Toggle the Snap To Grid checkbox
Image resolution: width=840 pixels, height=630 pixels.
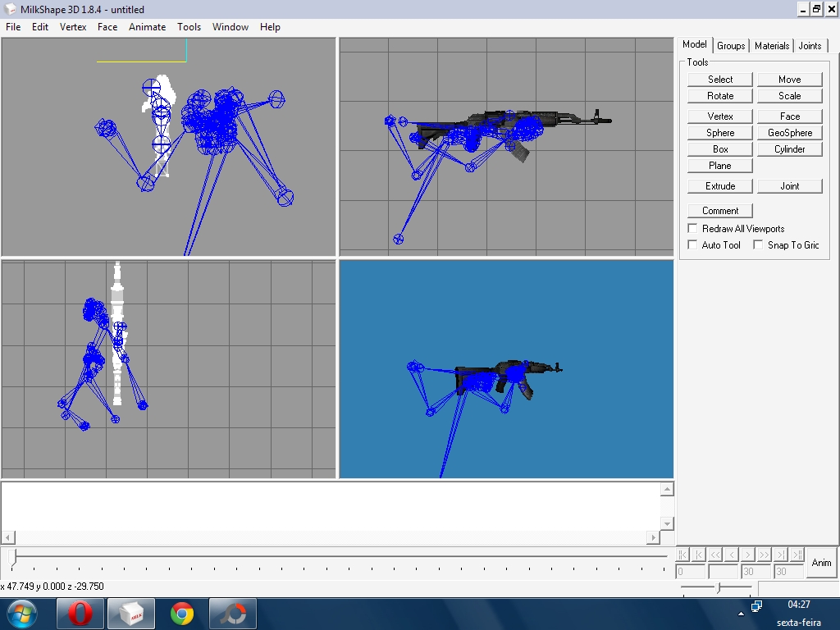(758, 244)
